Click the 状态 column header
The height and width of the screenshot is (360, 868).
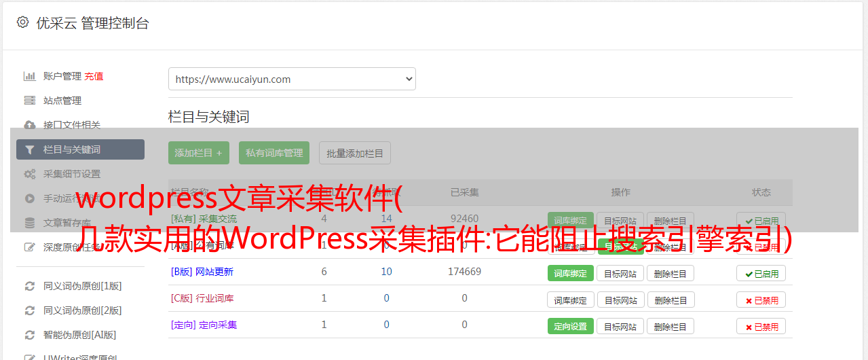click(761, 192)
